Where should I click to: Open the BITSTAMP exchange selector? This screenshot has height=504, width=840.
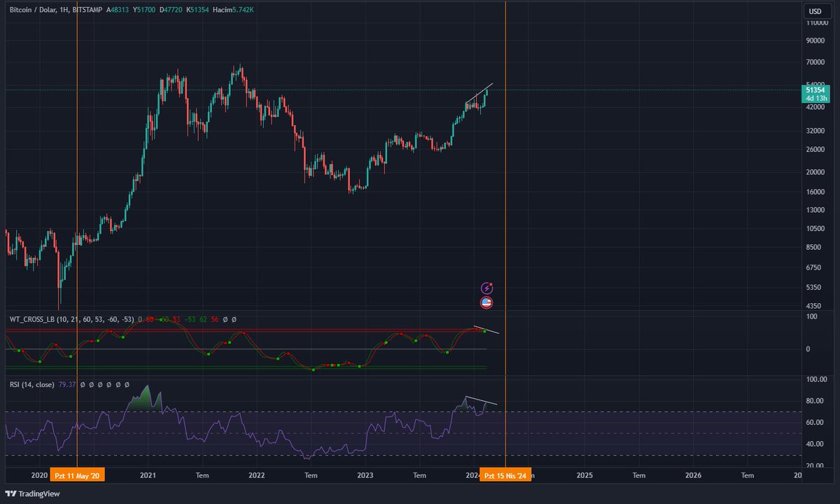(87, 10)
